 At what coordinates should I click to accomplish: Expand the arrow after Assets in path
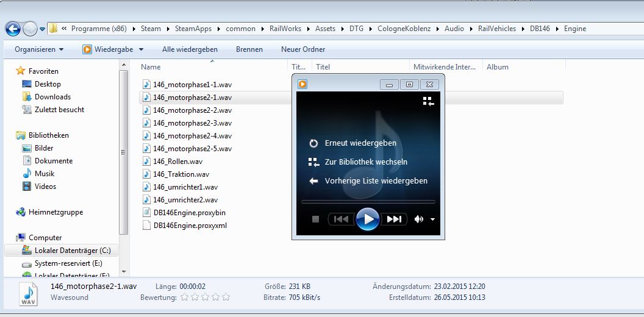(x=342, y=29)
